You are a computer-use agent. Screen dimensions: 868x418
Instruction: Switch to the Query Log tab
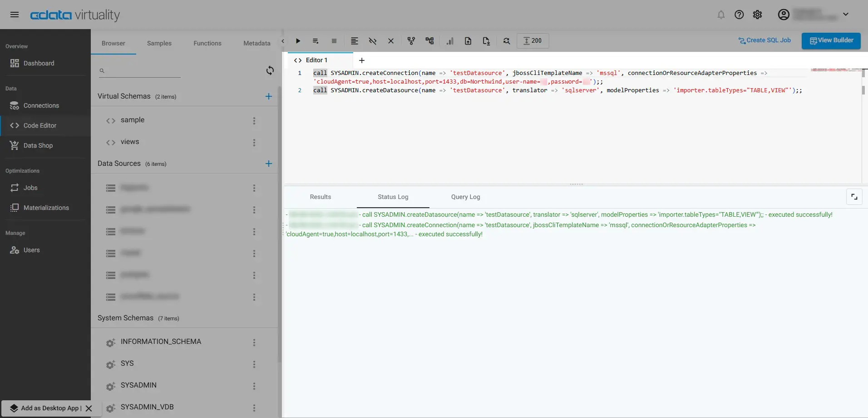(465, 197)
